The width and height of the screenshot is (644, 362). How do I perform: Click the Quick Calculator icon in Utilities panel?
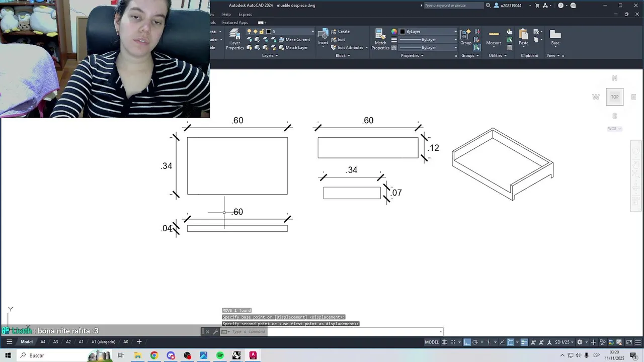(x=509, y=48)
